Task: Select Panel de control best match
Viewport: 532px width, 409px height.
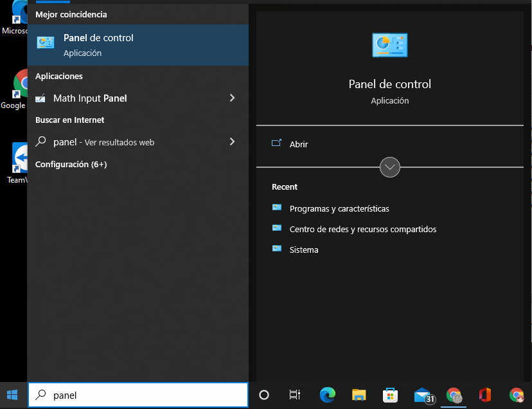Action: [137, 45]
